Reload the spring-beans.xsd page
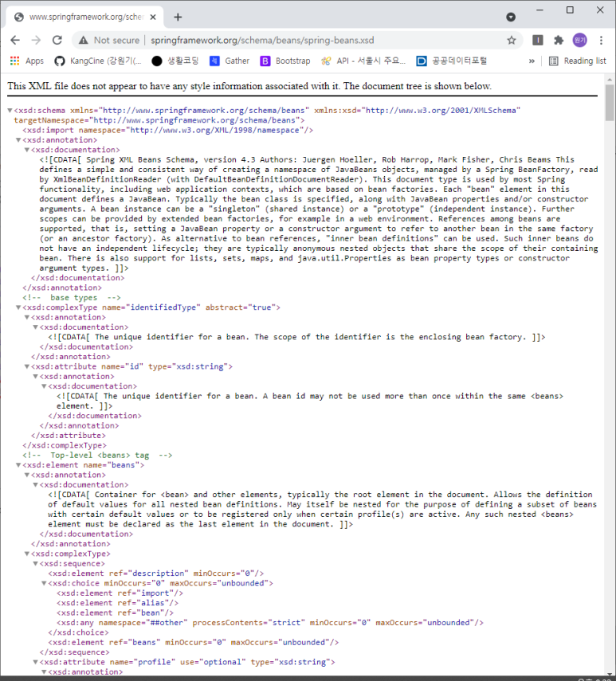616x681 pixels. coord(57,41)
